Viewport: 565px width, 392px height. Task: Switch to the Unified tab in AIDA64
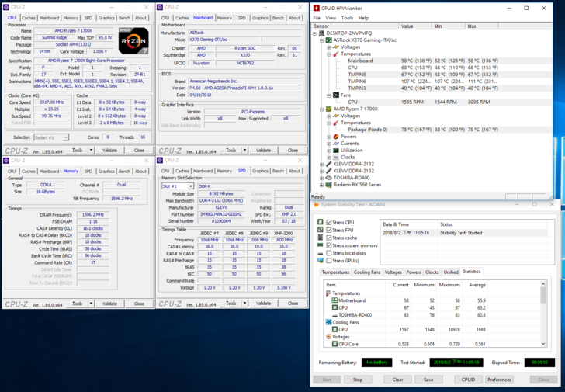451,272
